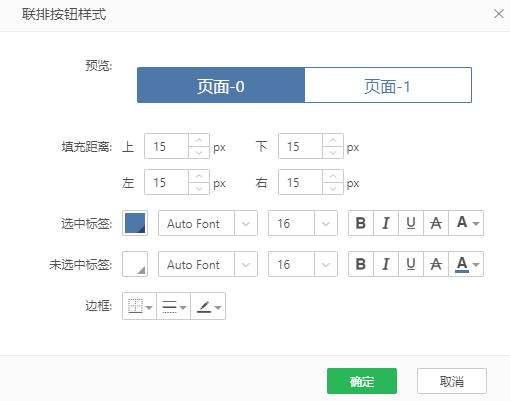Toggle bold for selected label (选中标签)
The width and height of the screenshot is (510, 401).
point(361,223)
